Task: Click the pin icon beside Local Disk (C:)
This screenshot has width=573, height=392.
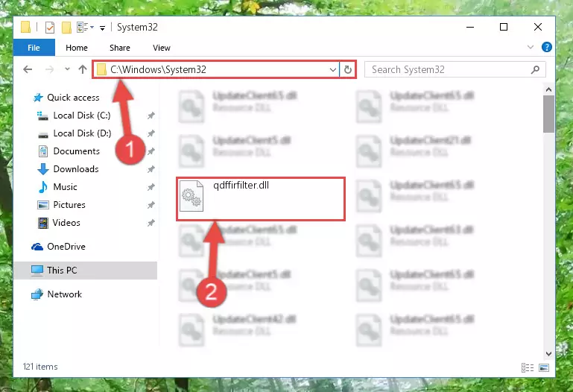Action: point(151,116)
